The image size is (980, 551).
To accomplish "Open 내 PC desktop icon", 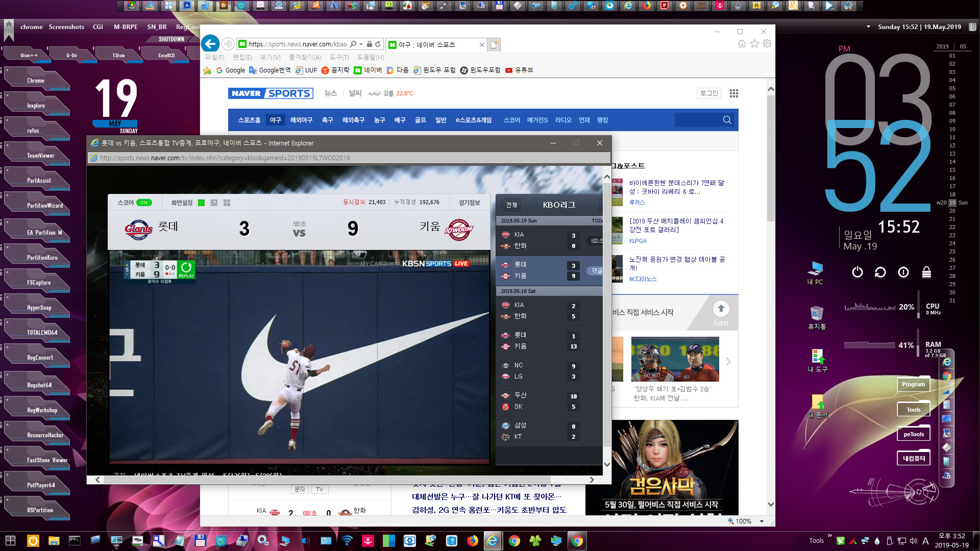I will click(x=815, y=272).
